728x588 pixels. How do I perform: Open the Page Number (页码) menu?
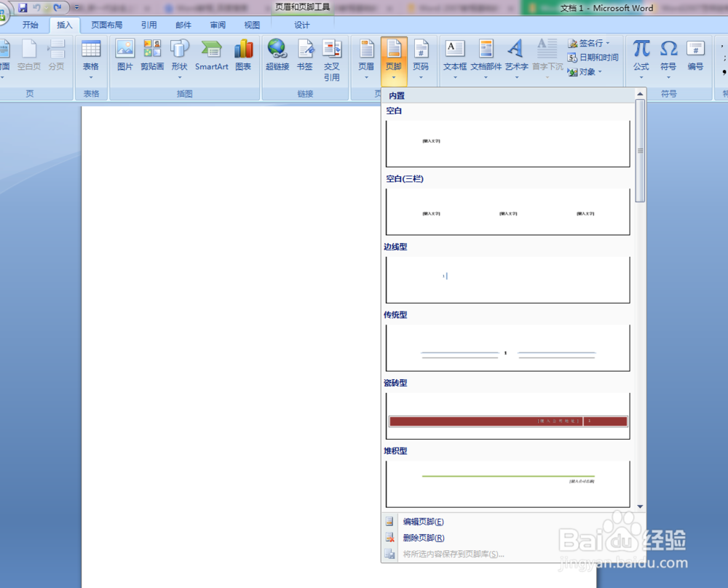[421, 60]
